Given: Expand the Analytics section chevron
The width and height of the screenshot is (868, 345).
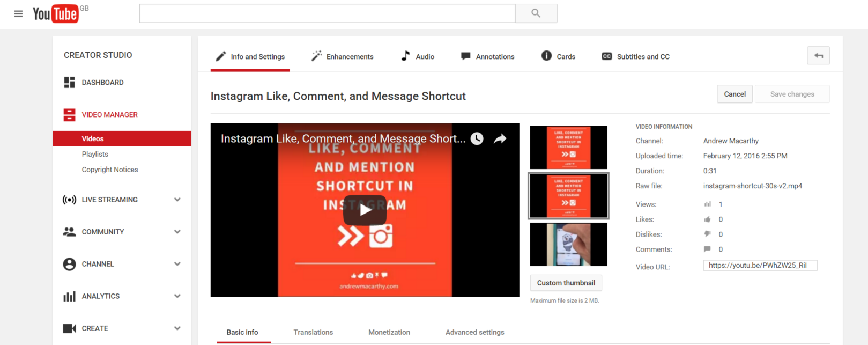Looking at the screenshot, I should (177, 296).
